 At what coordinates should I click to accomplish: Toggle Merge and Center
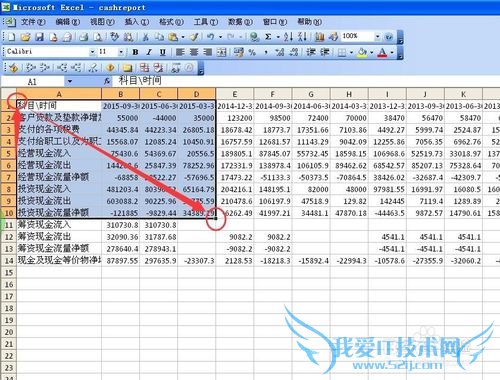pos(222,52)
